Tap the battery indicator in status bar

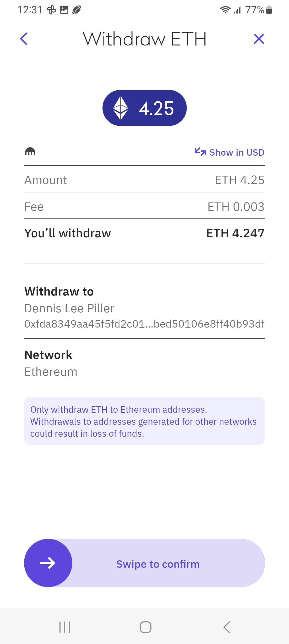pos(269,10)
